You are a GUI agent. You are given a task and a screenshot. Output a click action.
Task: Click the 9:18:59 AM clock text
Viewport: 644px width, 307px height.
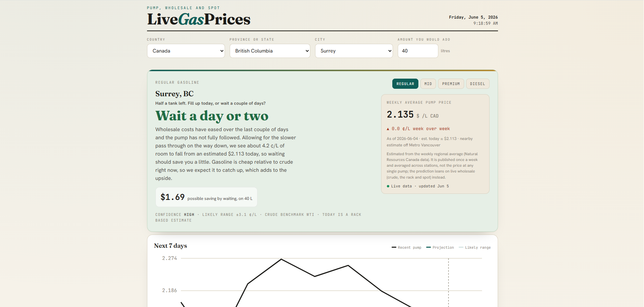tap(485, 23)
